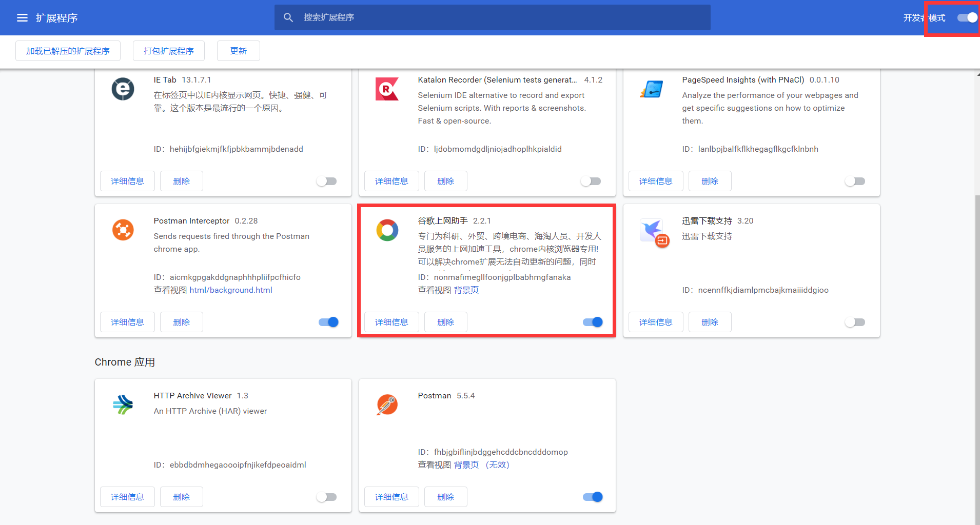Enable the PageSpeed Insights extension

(x=855, y=181)
